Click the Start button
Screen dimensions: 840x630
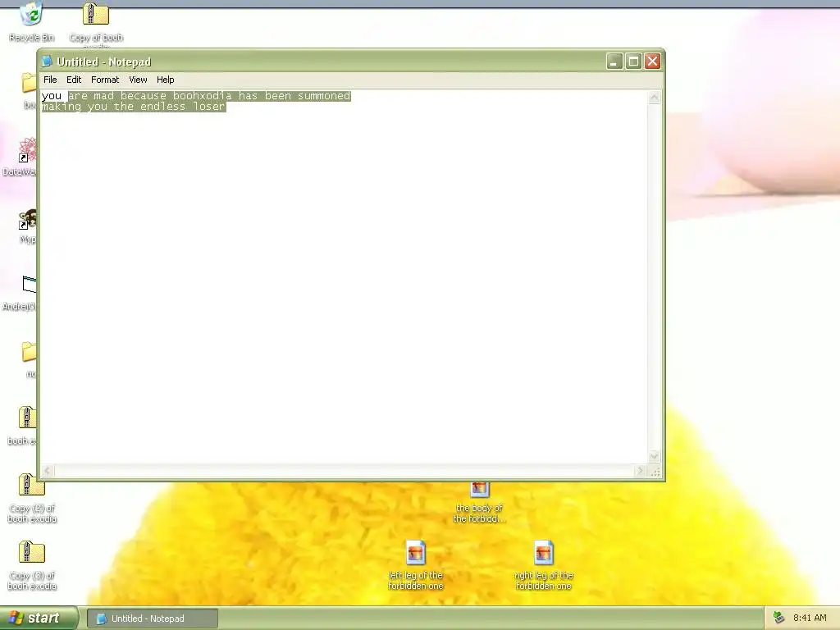click(39, 619)
